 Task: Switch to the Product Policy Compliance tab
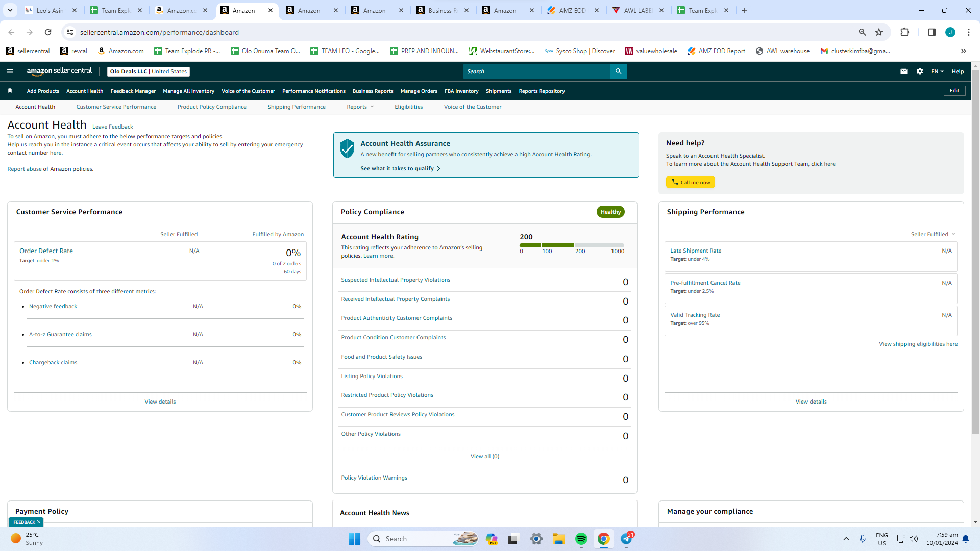tap(212, 107)
